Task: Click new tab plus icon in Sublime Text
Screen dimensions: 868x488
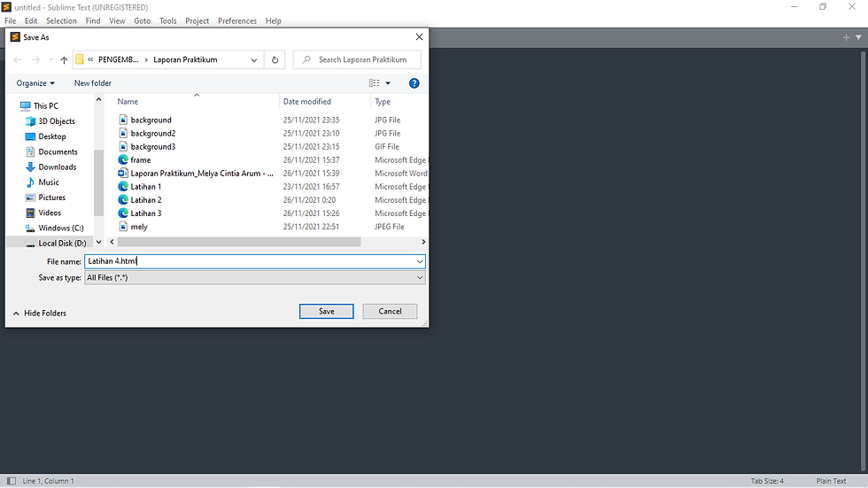Action: point(846,37)
